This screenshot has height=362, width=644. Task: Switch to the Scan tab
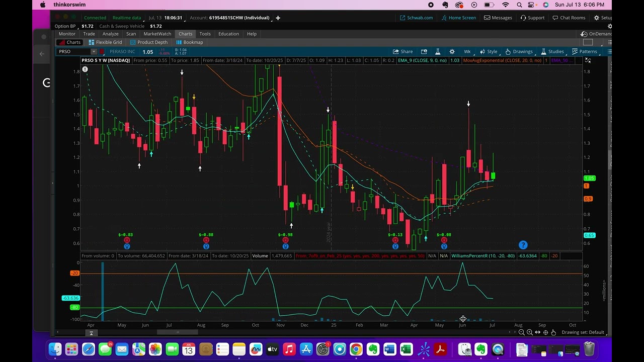(x=131, y=34)
